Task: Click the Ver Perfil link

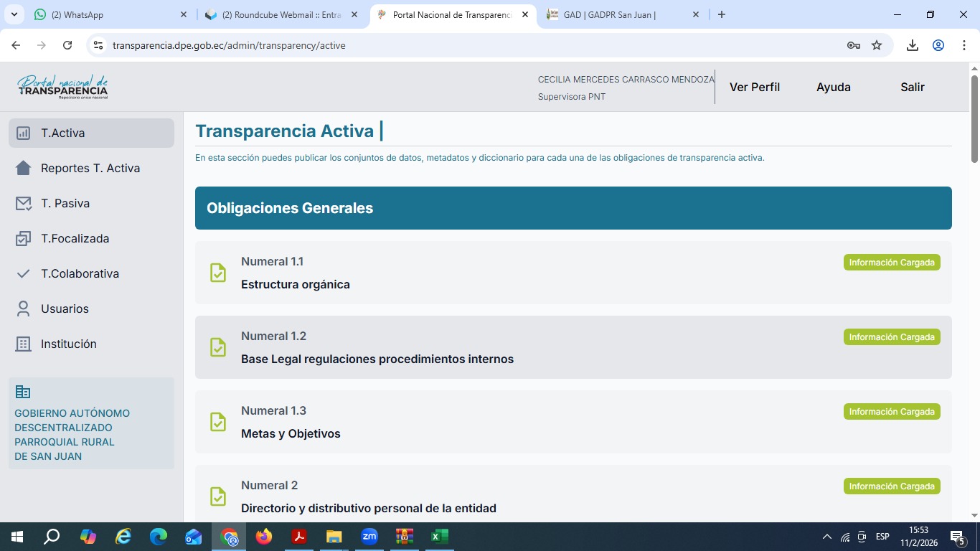Action: coord(755,87)
